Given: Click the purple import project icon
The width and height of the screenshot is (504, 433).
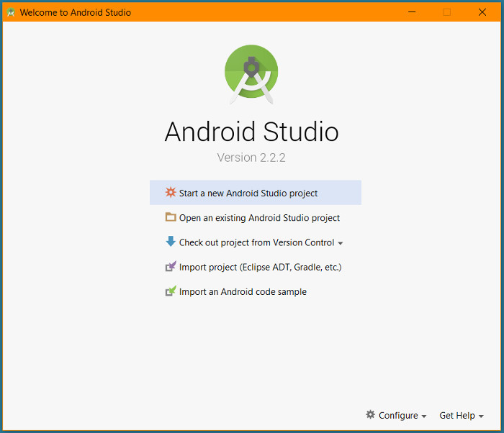Looking at the screenshot, I should 171,266.
